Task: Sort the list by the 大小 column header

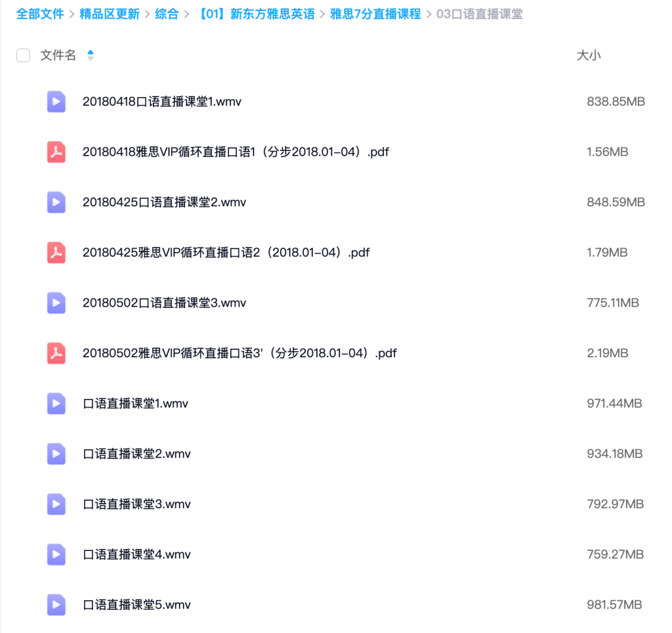Action: pos(589,55)
